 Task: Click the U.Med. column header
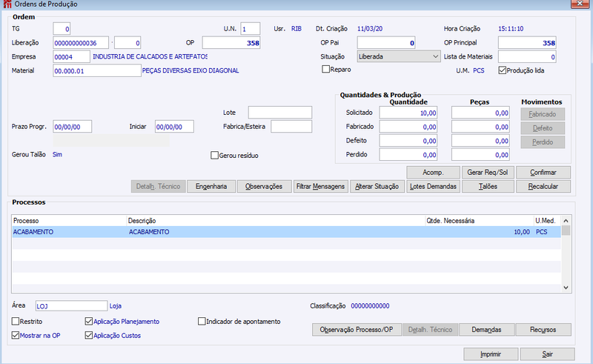547,221
